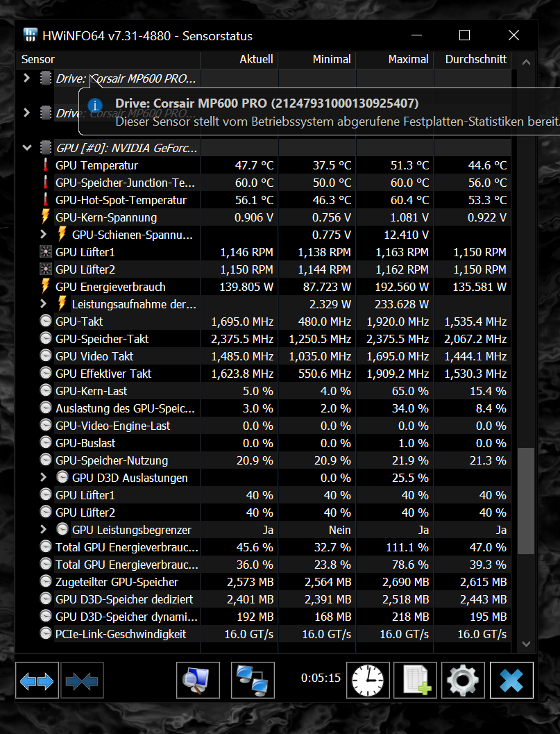Select the GPU D3D-Speicher dediziert row

[x=124, y=599]
